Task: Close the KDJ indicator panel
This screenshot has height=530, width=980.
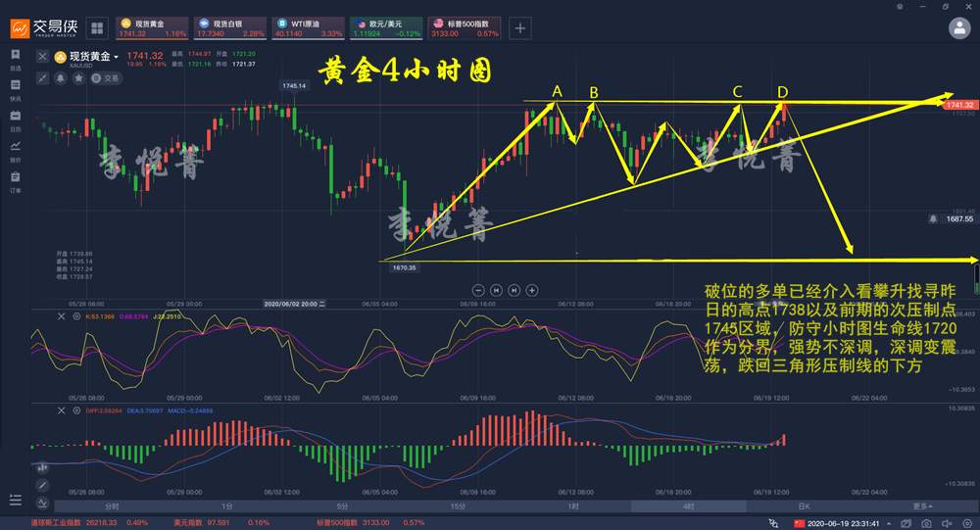Action: pyautogui.click(x=61, y=316)
